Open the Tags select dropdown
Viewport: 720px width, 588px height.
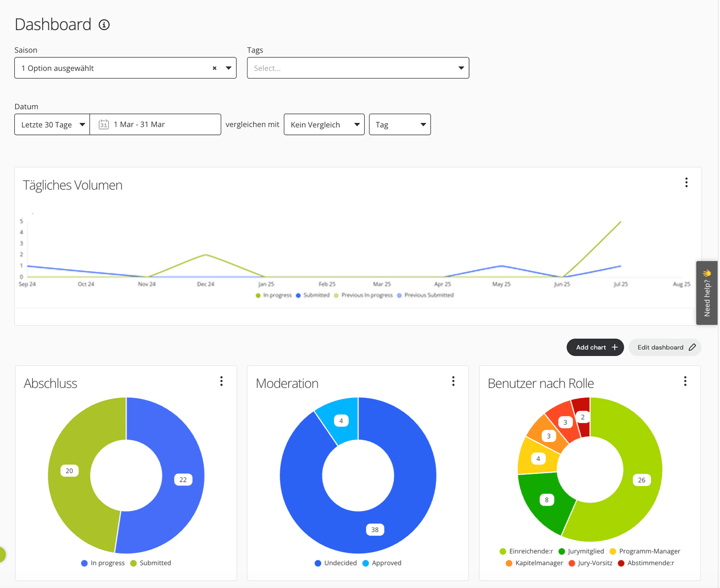(x=358, y=68)
